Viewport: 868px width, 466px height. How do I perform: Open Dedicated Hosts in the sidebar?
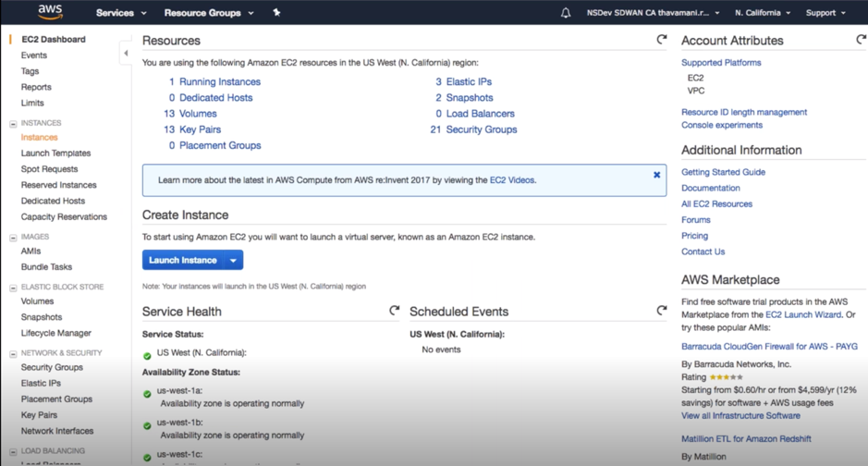point(53,201)
